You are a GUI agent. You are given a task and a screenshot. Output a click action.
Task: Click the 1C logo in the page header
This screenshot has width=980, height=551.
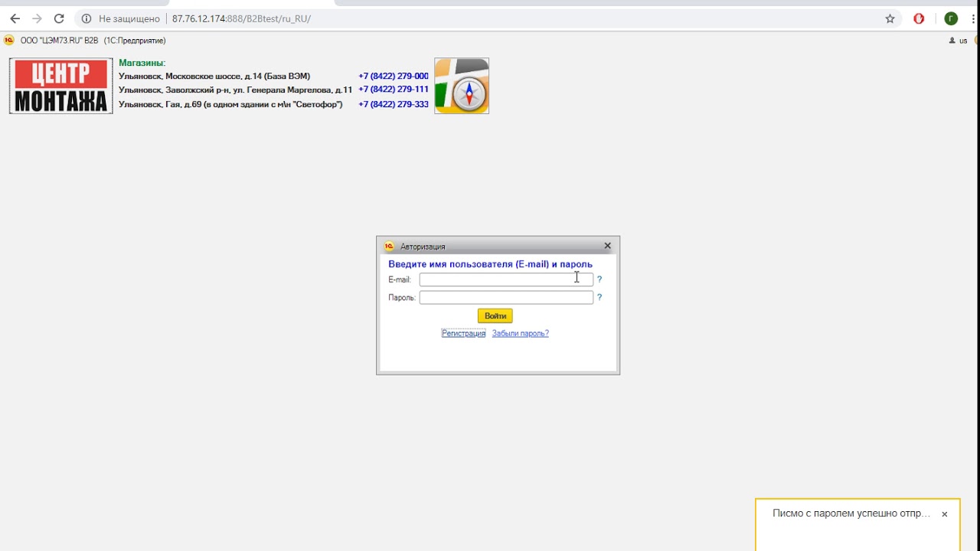(9, 40)
